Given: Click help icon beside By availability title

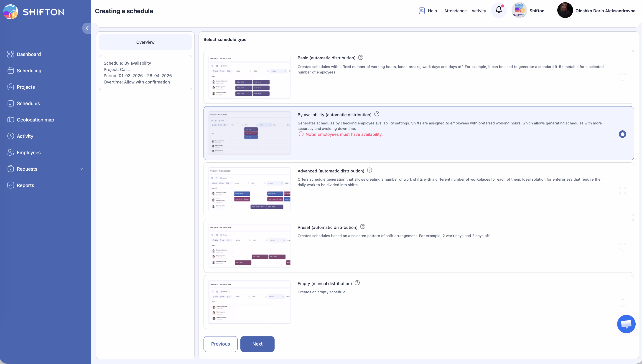Looking at the screenshot, I should [x=377, y=114].
